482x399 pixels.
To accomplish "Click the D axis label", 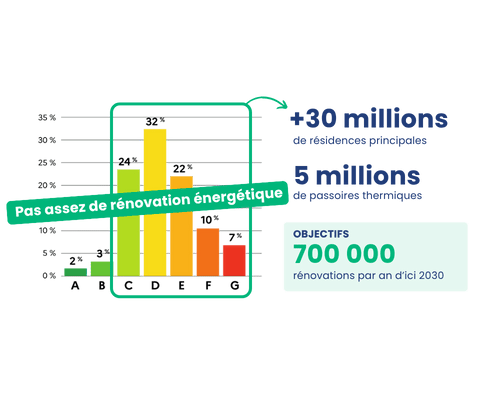I will [155, 286].
